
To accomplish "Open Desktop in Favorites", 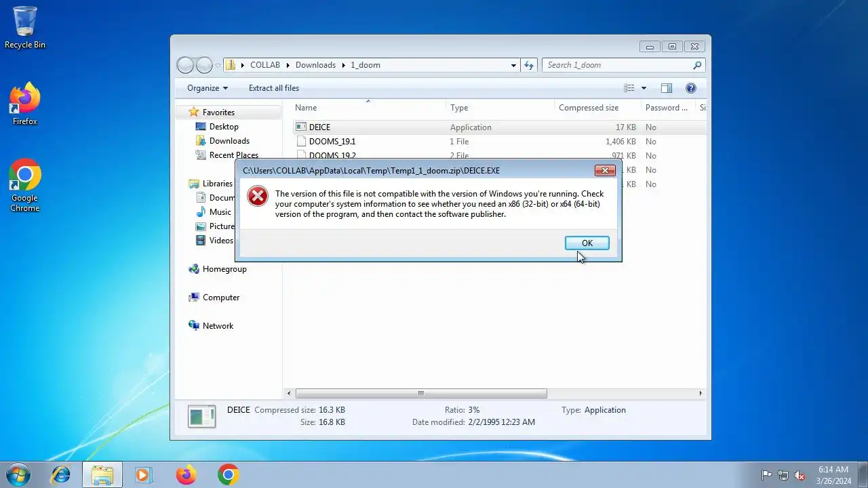I will pyautogui.click(x=224, y=127).
